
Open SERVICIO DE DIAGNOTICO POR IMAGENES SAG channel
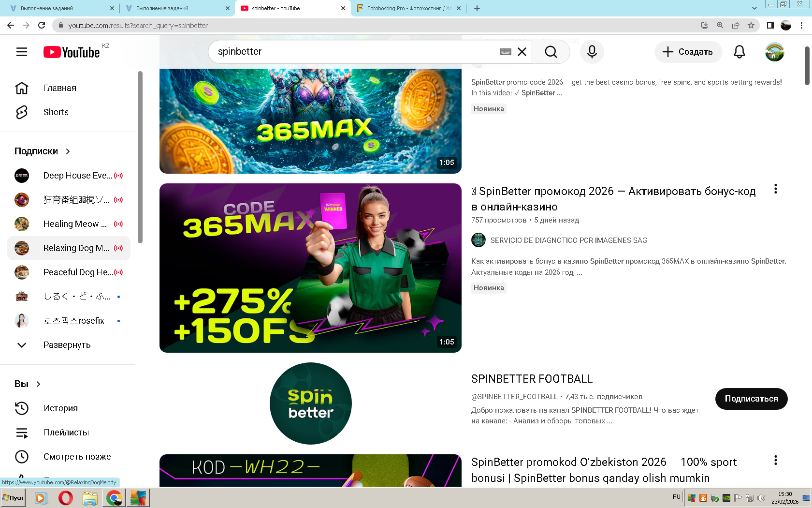[568, 240]
